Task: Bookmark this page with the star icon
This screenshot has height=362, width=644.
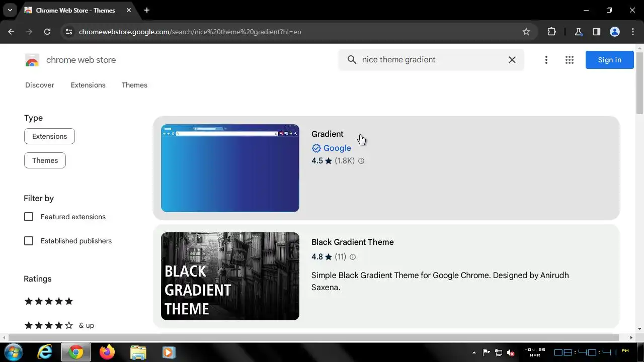Action: [x=526, y=32]
